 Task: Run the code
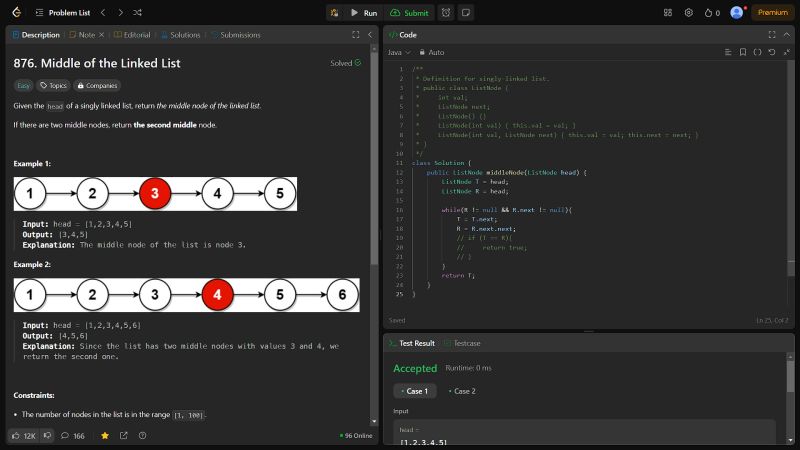click(364, 13)
